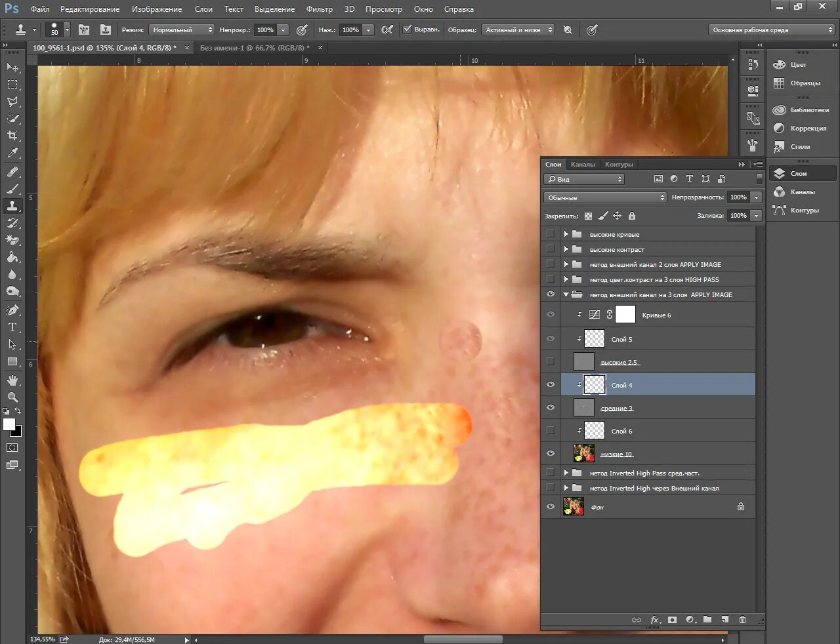Collapse the open APPLY IMAGE 3 слоя group
This screenshot has width=840, height=644.
[x=566, y=294]
